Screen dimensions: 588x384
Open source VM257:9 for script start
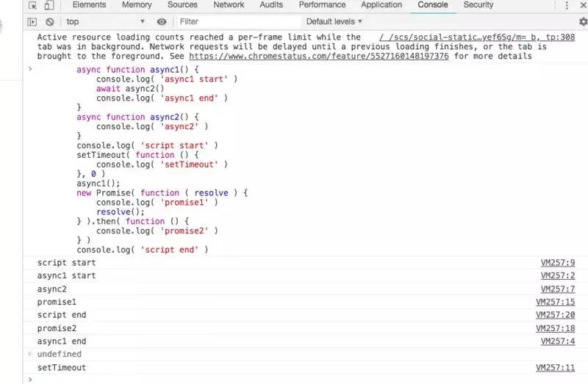click(x=557, y=263)
